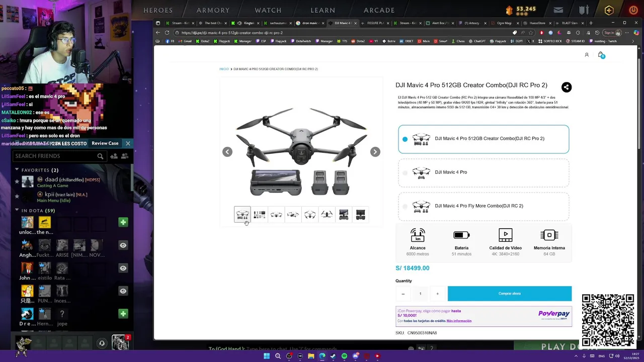Open File Explorer from the taskbar
This screenshot has width=644, height=362.
311,356
